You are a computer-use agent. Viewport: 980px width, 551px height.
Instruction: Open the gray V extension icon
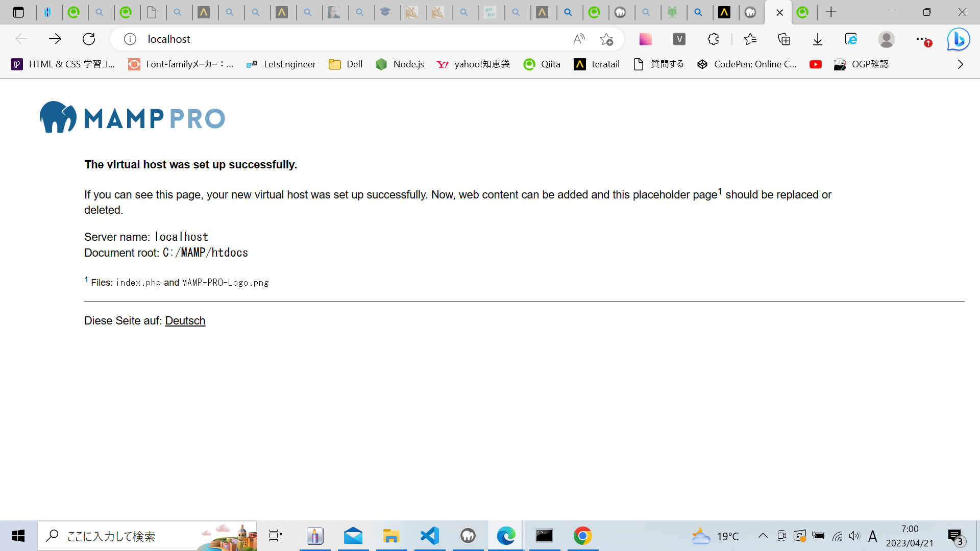[x=679, y=39]
